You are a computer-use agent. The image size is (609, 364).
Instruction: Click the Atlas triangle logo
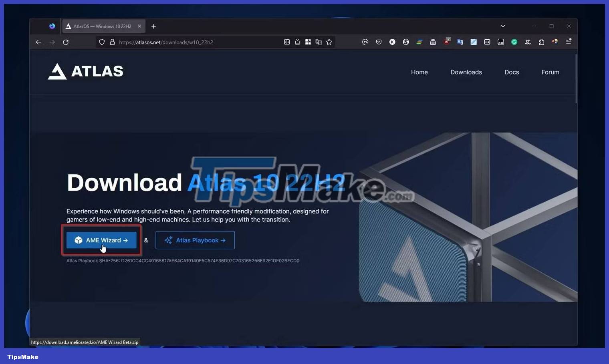click(x=57, y=71)
